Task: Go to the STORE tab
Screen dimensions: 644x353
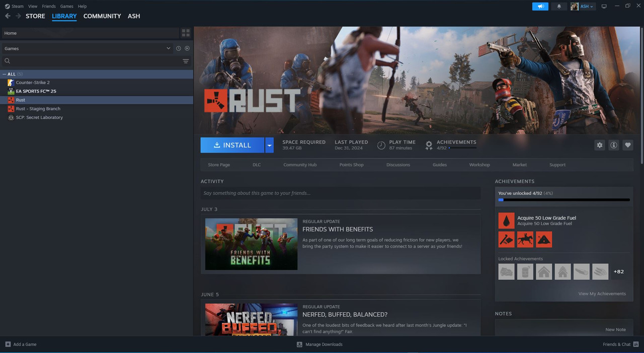Action: [x=35, y=16]
